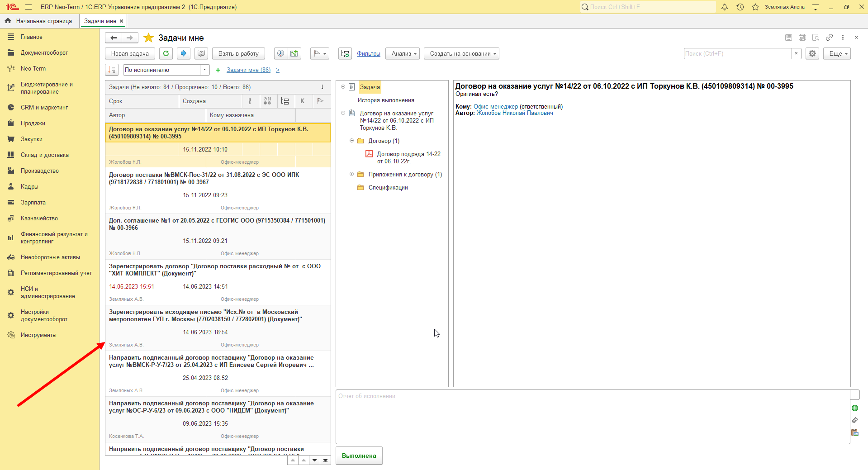Viewport: 868px width, 470px height.
Task: Click the green spreadsheet icon beside the clock
Action: click(294, 53)
